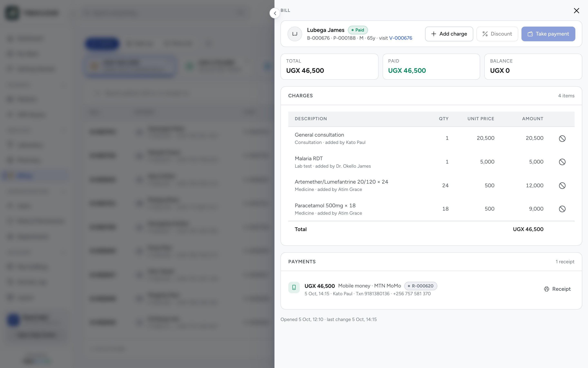Click the QTY column header
The height and width of the screenshot is (368, 588).
click(443, 119)
